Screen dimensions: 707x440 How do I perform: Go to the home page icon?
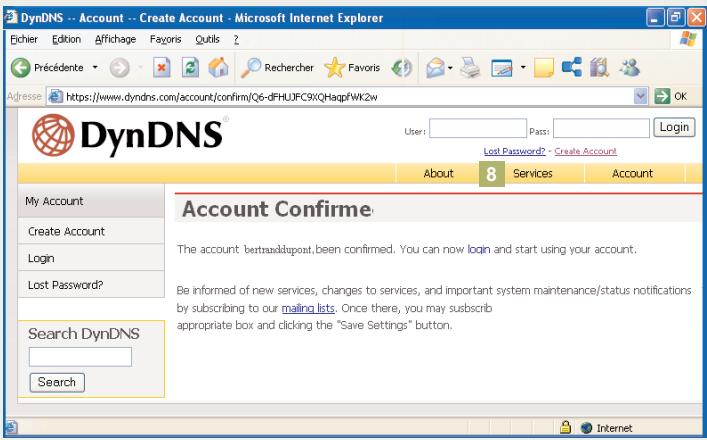(219, 68)
